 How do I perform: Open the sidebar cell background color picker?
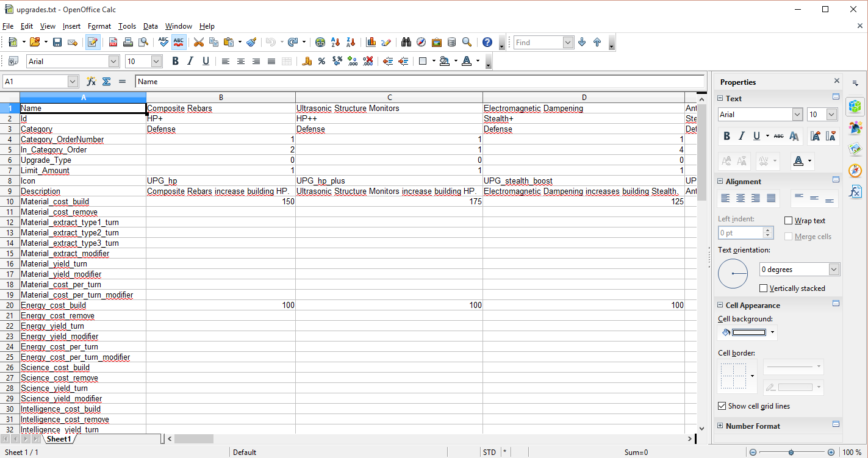[x=773, y=332]
